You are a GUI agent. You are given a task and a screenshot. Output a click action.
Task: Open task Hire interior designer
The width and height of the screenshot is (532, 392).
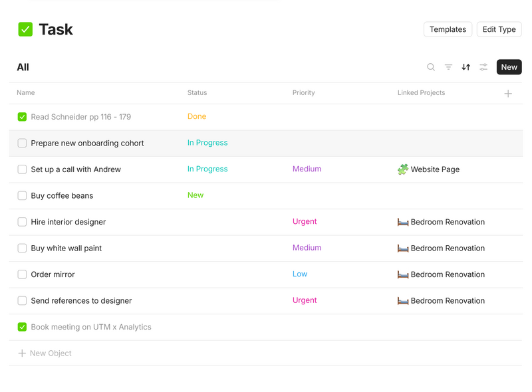click(68, 222)
